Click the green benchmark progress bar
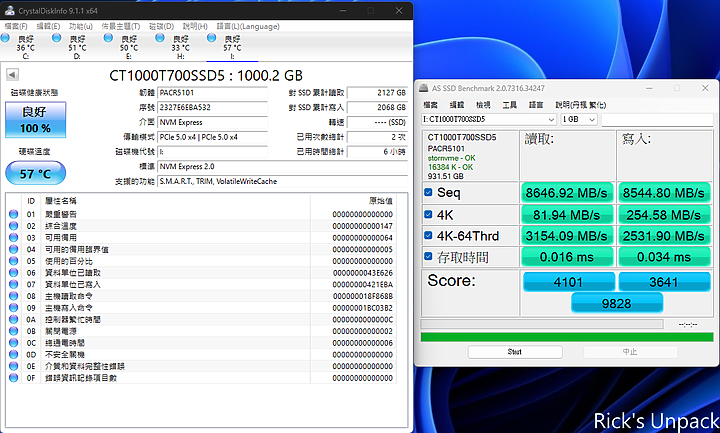The width and height of the screenshot is (720, 433). click(x=567, y=337)
